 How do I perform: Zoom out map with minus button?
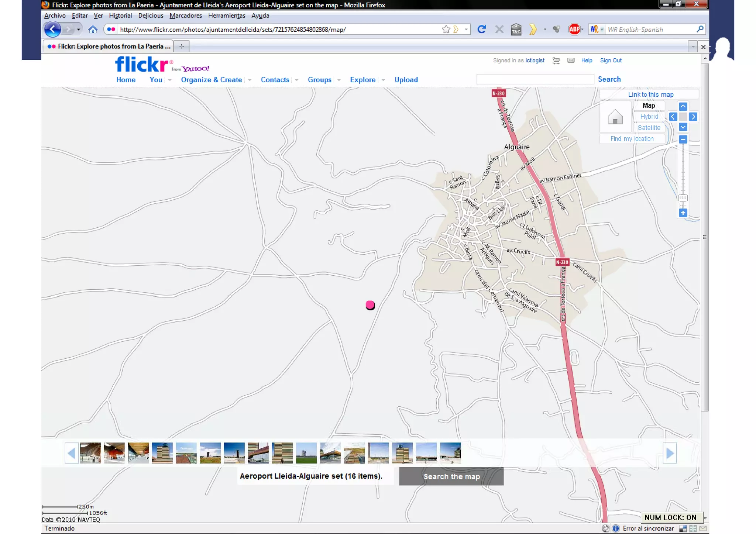coord(683,139)
